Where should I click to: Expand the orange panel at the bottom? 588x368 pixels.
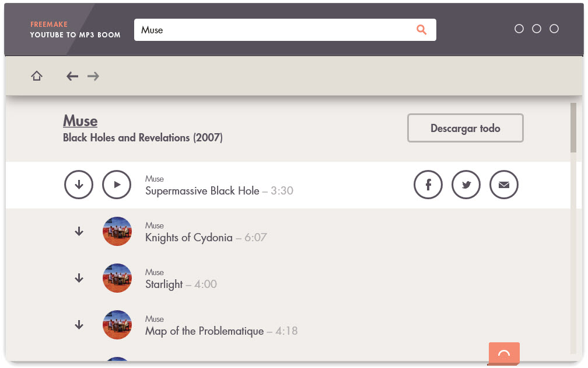pos(504,353)
